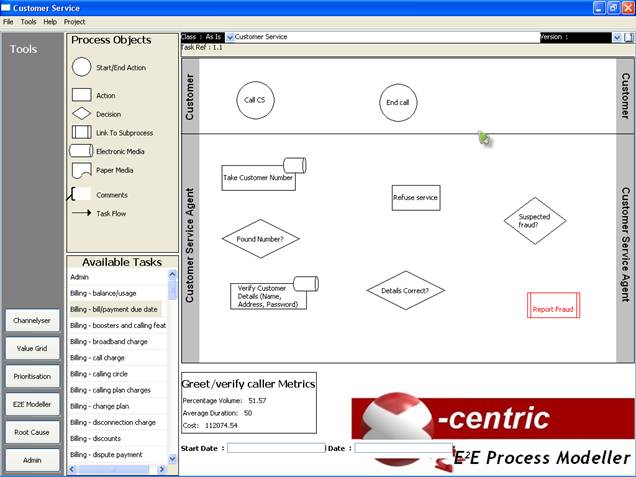Select the Link To Subprocess shape
This screenshot has width=636, height=477.
click(x=81, y=132)
